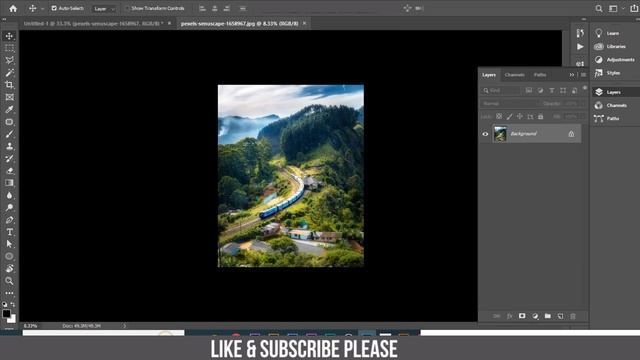Switch to the pexels-senuscape-1658967.jpg tab
Screen dimensions: 640x360
(x=239, y=24)
